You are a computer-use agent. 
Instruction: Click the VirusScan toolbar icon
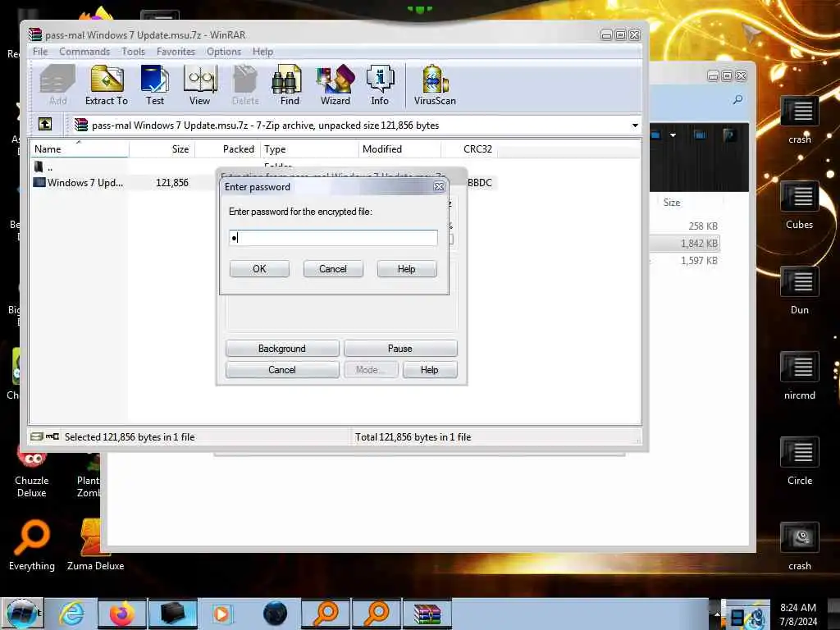click(x=435, y=85)
